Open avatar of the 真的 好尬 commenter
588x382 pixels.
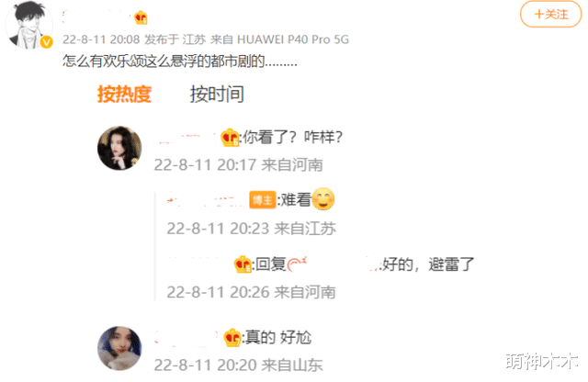click(x=119, y=348)
